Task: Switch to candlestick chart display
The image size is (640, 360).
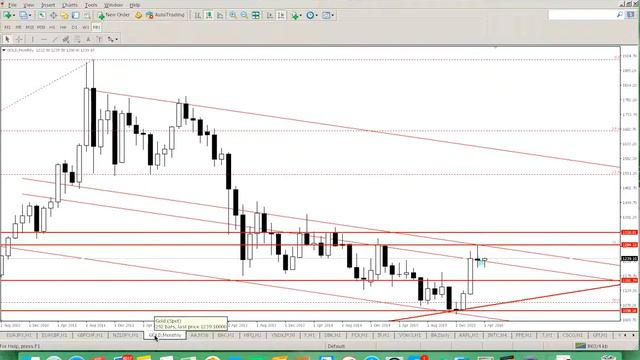Action: [x=209, y=15]
